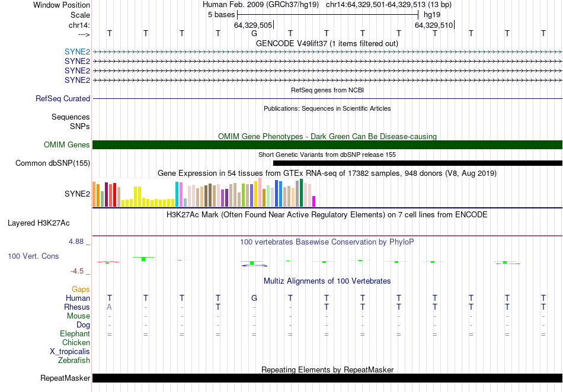Click the turquoise bar in the GTEx expression chart
The height and width of the screenshot is (392, 563).
[177, 194]
